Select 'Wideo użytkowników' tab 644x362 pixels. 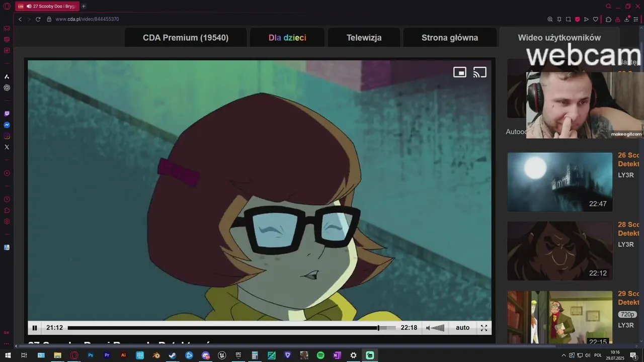tap(559, 38)
